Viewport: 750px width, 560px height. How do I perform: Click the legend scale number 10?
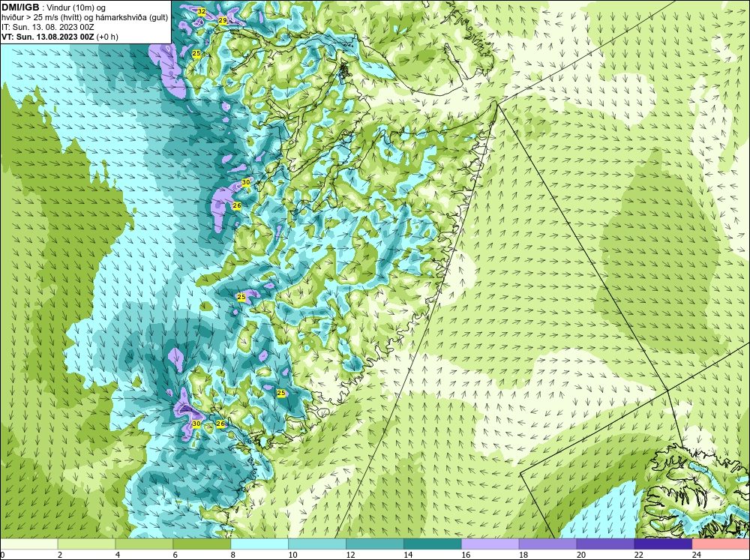[x=292, y=555]
